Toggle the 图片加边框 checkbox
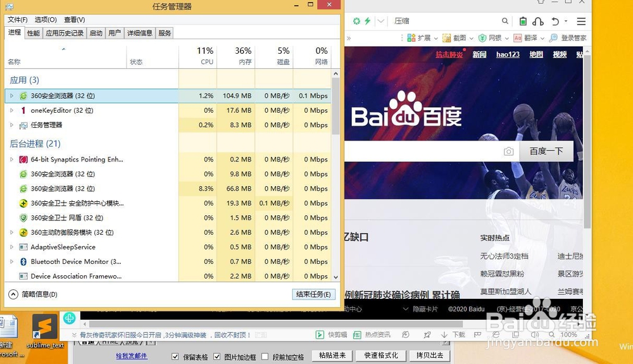This screenshot has width=633, height=364. click(216, 356)
